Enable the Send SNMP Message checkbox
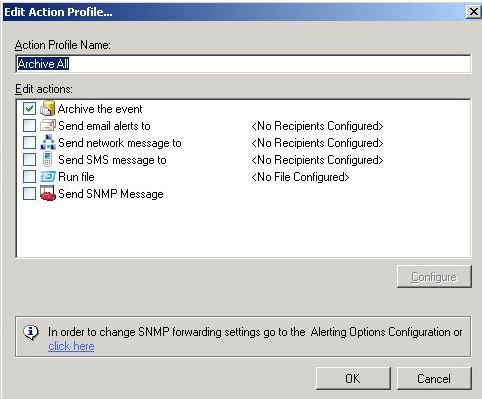The height and width of the screenshot is (399, 482). [x=29, y=194]
